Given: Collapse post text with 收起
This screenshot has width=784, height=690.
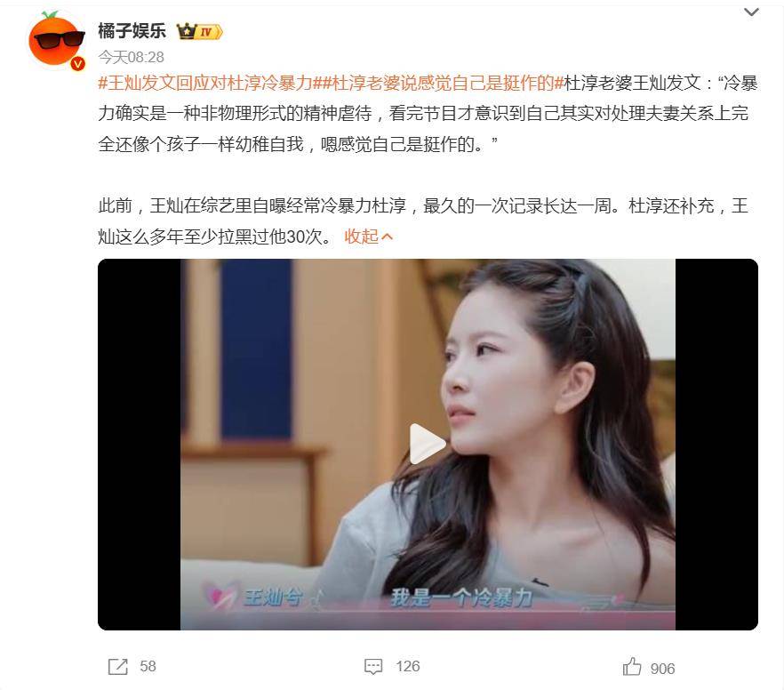Looking at the screenshot, I should 369,237.
